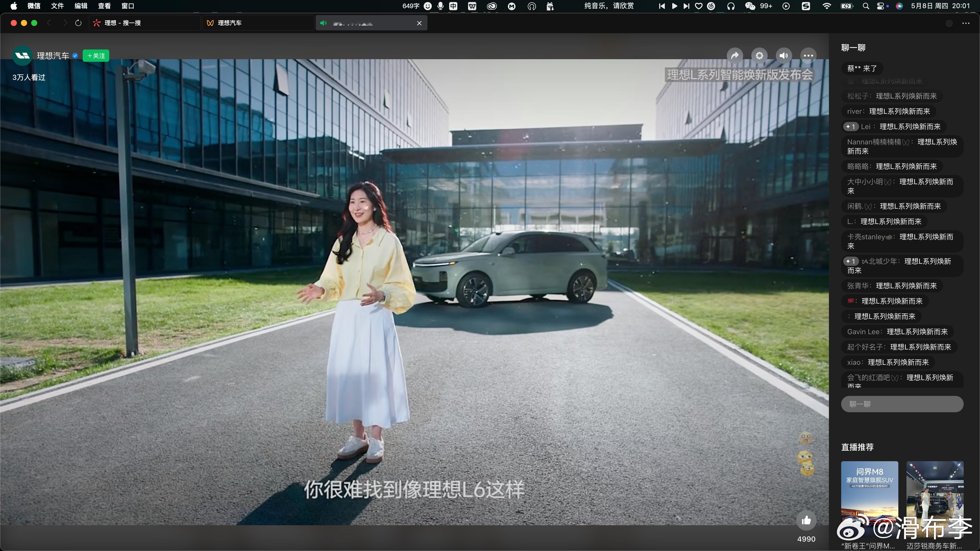980x551 pixels.
Task: Click the NetEase Music icon in the menu bar
Action: point(711,6)
